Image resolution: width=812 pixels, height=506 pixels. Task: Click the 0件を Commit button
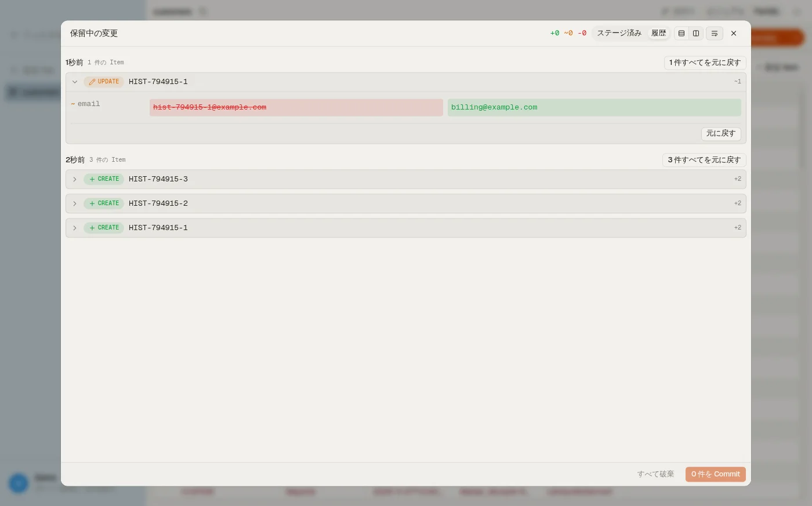coord(715,474)
